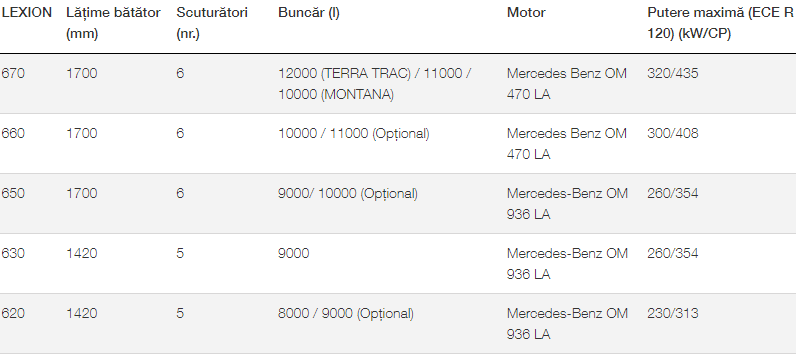
Task: Select the LEXION 670 model cell
Action: pyautogui.click(x=13, y=74)
